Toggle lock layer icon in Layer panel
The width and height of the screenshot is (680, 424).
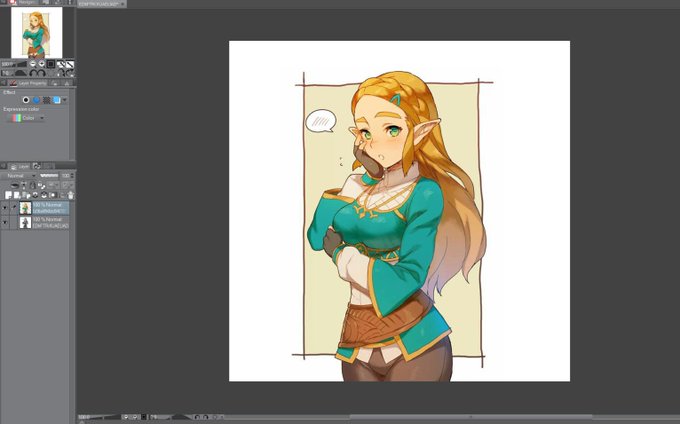(x=33, y=185)
